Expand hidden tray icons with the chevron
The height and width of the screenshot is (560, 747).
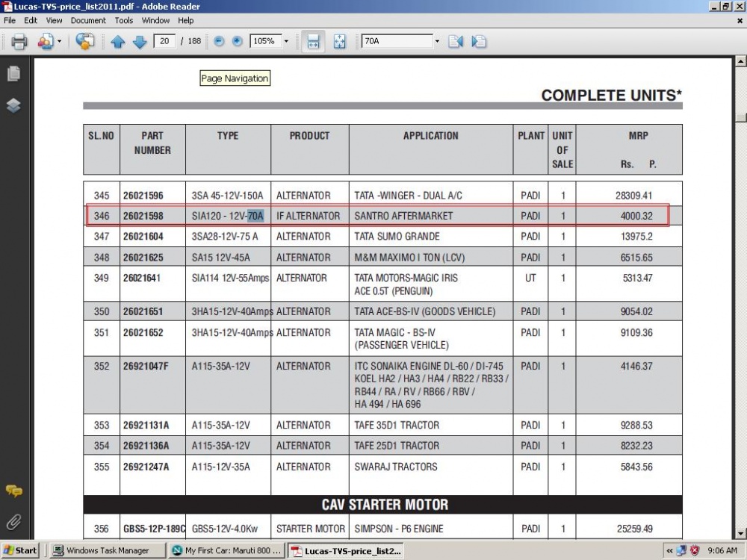(669, 550)
